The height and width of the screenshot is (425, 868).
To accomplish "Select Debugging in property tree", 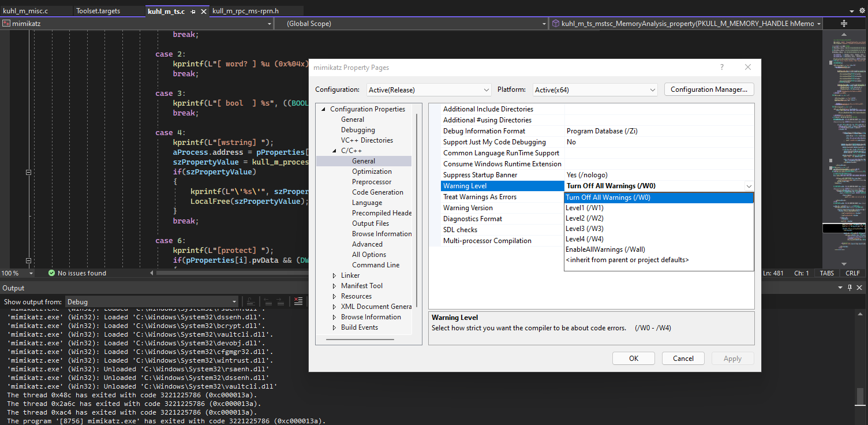I will coord(358,130).
